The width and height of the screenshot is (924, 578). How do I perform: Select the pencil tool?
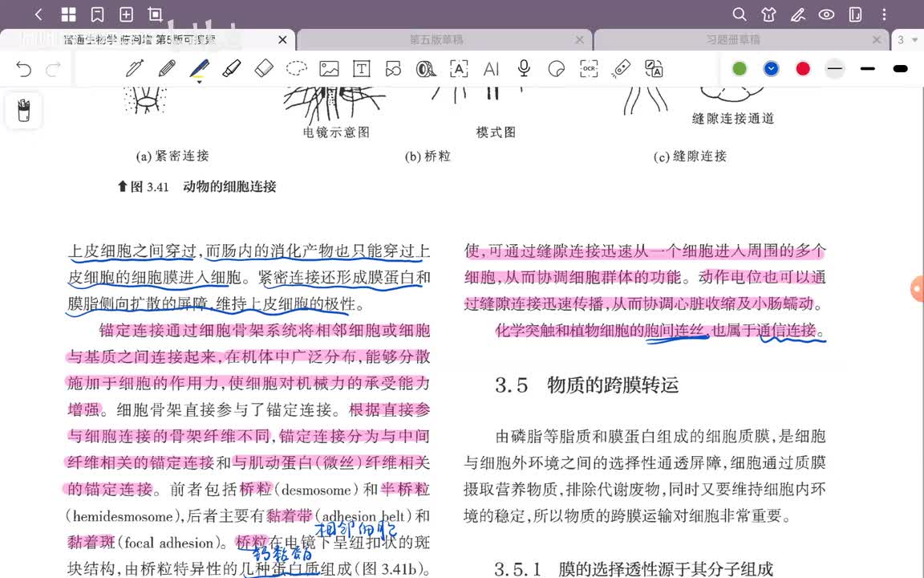point(168,68)
